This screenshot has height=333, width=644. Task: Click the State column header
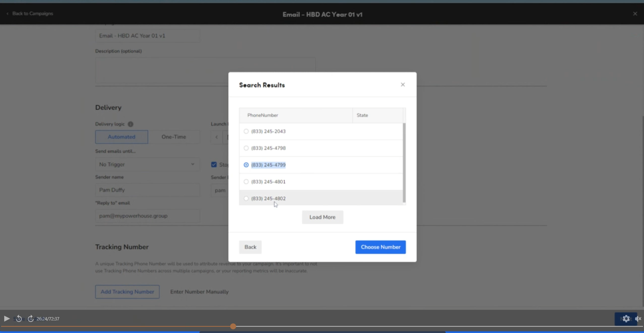click(378, 115)
